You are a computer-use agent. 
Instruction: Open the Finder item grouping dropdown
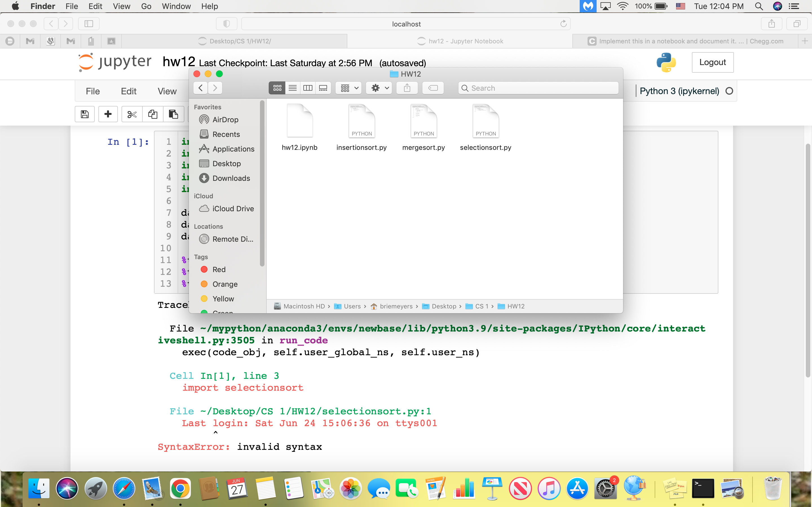349,88
